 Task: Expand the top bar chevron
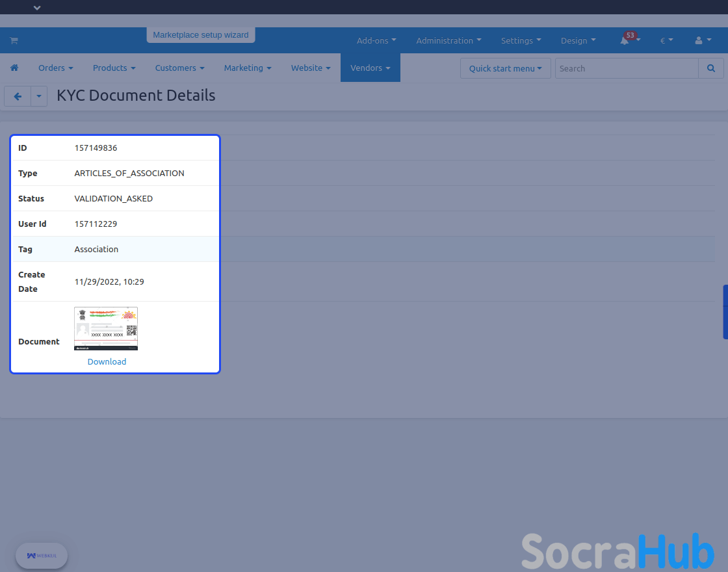click(x=37, y=8)
